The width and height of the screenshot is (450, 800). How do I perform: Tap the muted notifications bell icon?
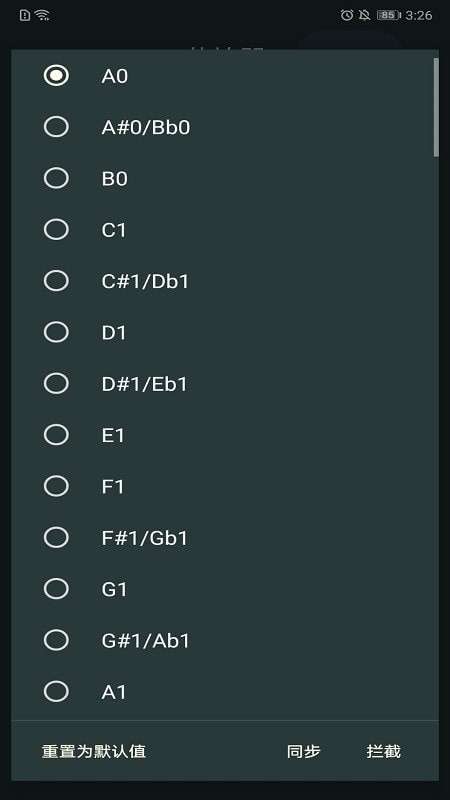tap(364, 15)
